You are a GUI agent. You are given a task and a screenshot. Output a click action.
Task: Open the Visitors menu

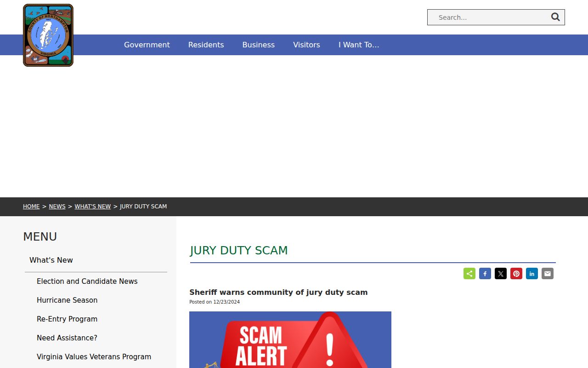pos(307,45)
